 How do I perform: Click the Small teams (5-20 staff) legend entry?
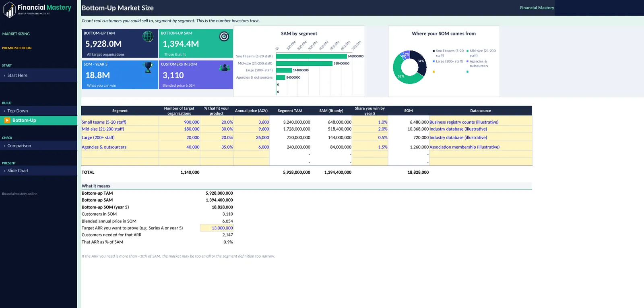click(448, 53)
